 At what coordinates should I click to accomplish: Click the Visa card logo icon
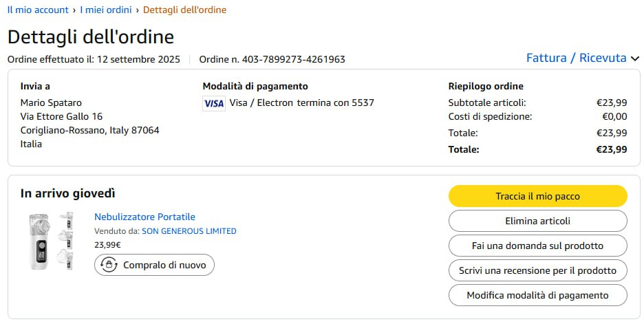pos(214,103)
